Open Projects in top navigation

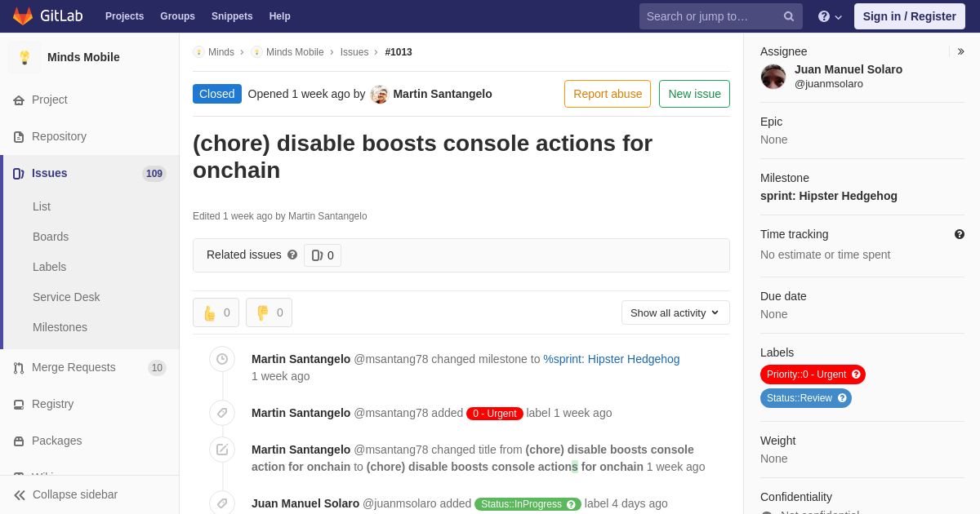(124, 16)
